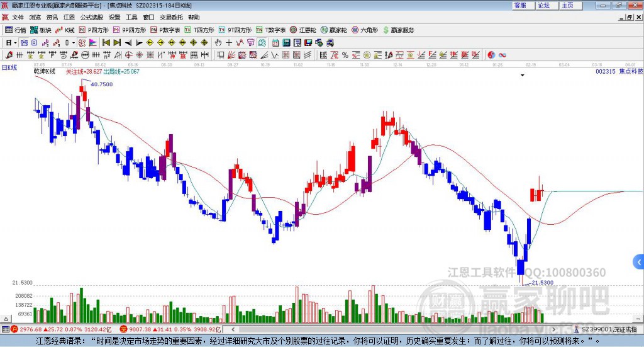Open the P数字表 number table
Screen dimensions: 644x347
click(x=165, y=30)
